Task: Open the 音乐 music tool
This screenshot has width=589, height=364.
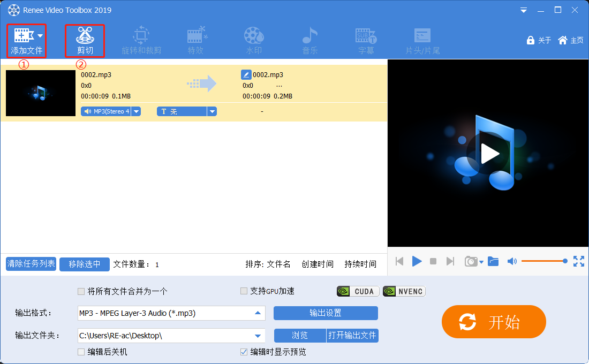Action: tap(310, 41)
